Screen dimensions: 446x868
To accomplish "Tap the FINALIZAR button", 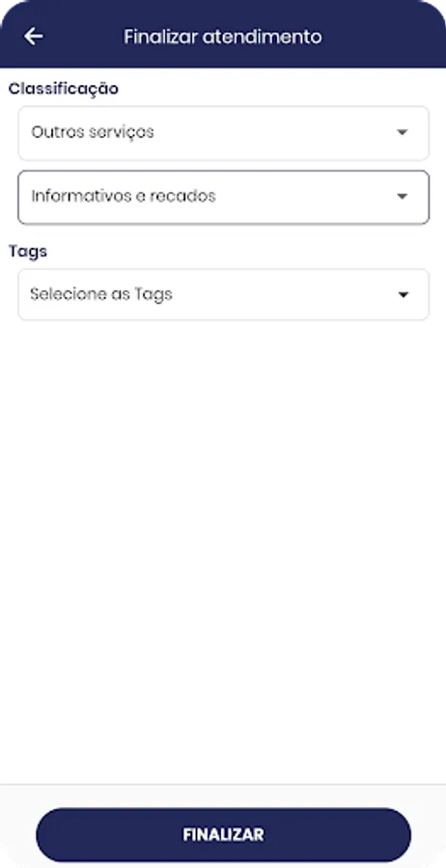I will tap(223, 835).
